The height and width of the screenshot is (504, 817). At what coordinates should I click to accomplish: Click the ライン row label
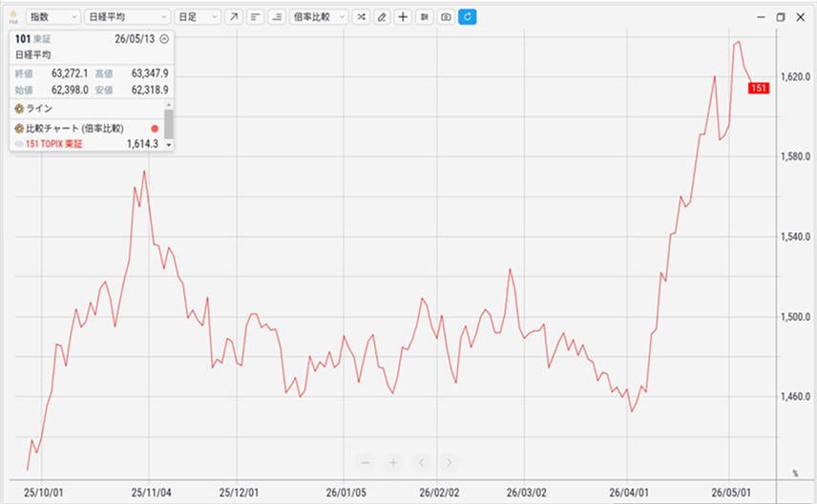pyautogui.click(x=39, y=109)
